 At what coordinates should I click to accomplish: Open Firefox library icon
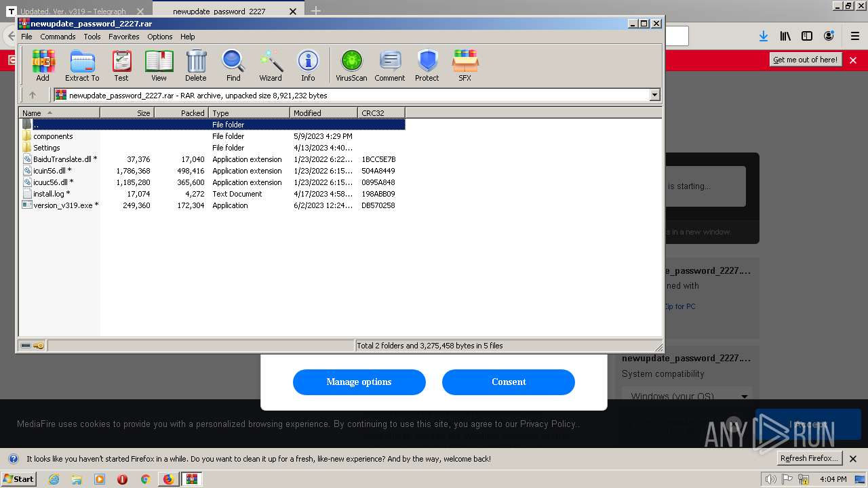[785, 36]
